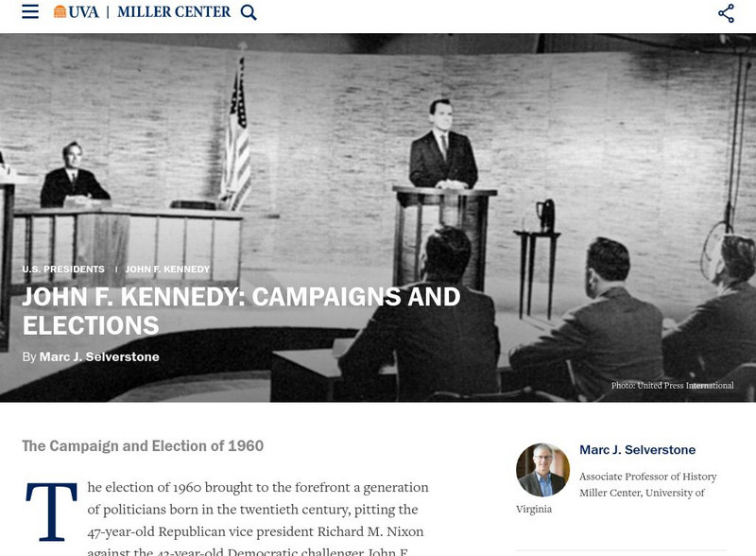The width and height of the screenshot is (756, 556).
Task: Click the large drop cap letter T
Action: coord(50,512)
